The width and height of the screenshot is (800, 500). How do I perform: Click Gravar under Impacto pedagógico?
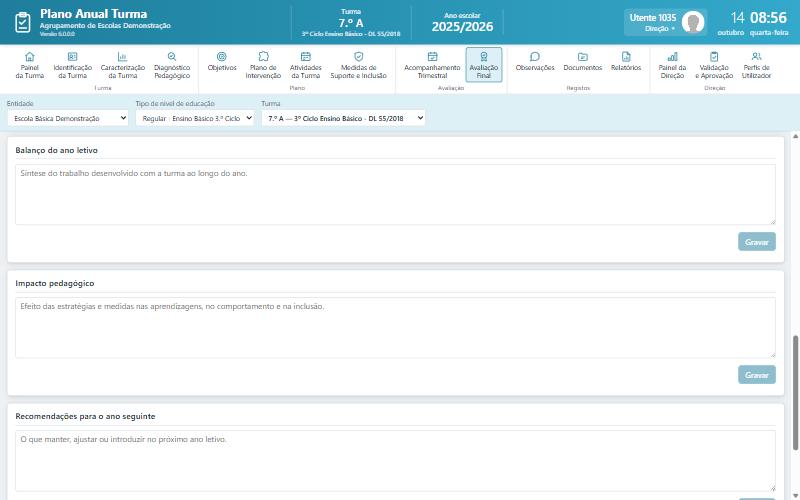click(757, 375)
